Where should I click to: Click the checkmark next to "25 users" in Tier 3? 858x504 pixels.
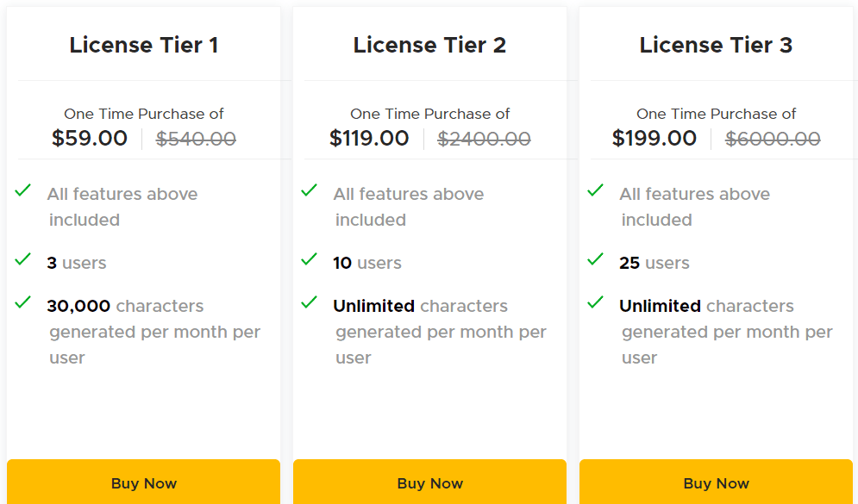pyautogui.click(x=595, y=258)
